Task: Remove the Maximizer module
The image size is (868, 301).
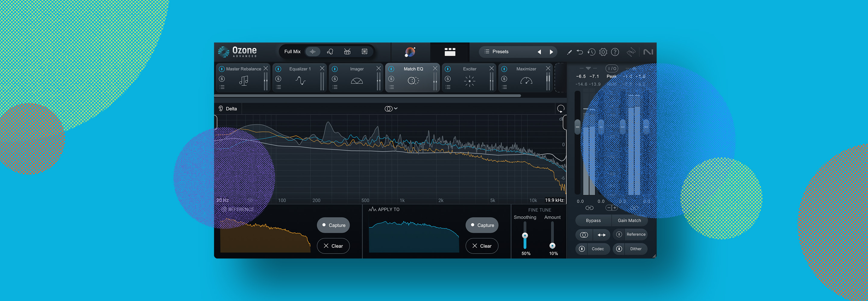Action: point(548,68)
